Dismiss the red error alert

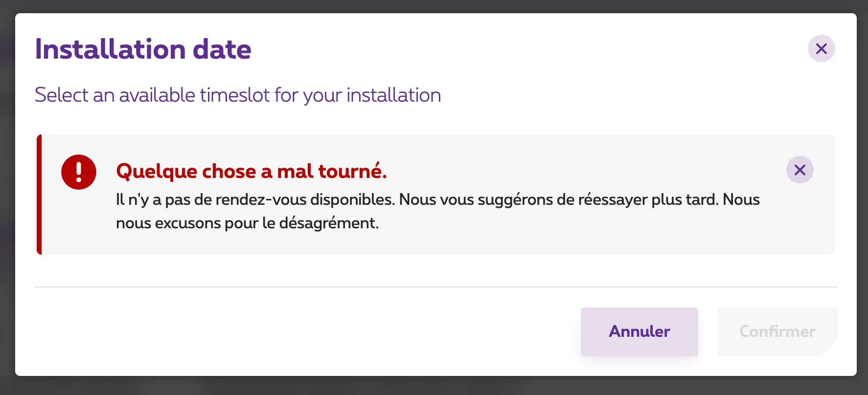[x=799, y=170]
